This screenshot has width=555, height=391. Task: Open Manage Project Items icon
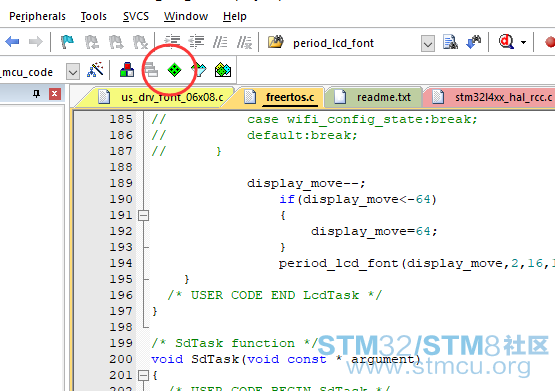(127, 70)
